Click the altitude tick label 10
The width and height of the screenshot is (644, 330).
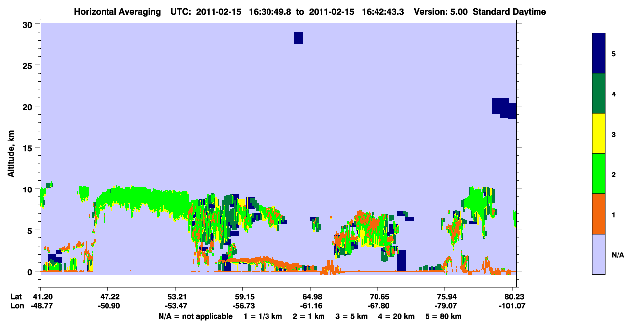click(x=29, y=189)
